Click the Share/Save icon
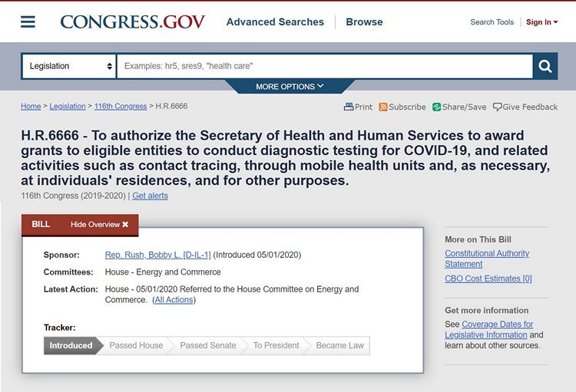Image resolution: width=576 pixels, height=392 pixels. pyautogui.click(x=436, y=107)
